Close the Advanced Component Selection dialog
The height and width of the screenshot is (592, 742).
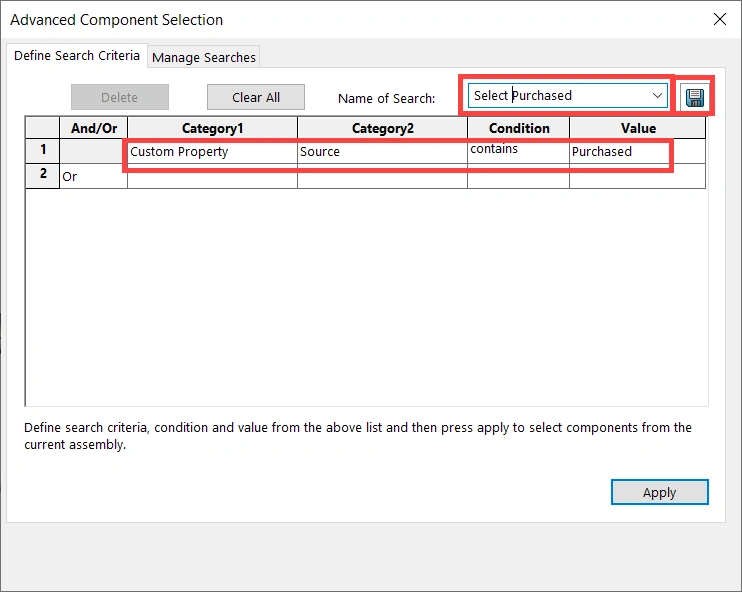[x=719, y=19]
